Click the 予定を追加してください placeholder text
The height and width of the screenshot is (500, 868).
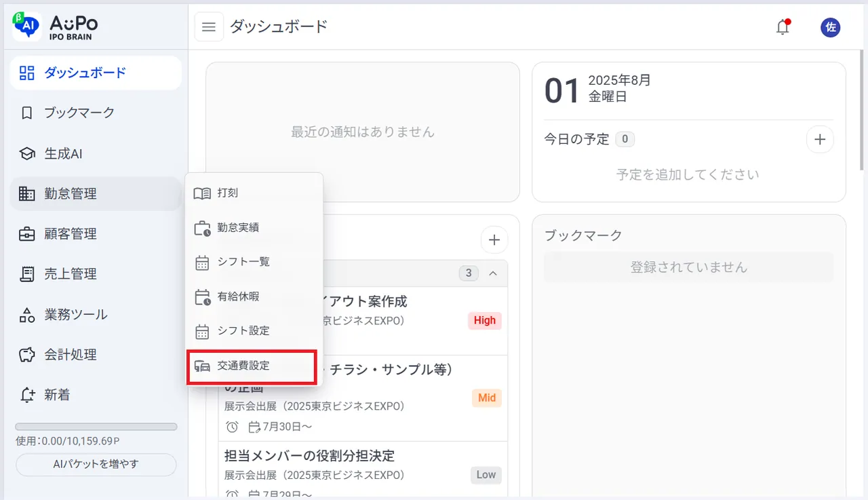pos(688,174)
